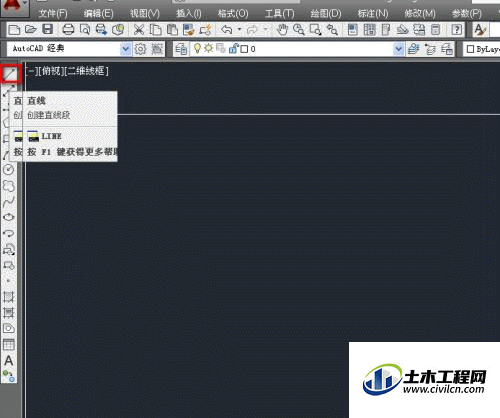Open the Layer Properties Manager icon

coord(181,49)
